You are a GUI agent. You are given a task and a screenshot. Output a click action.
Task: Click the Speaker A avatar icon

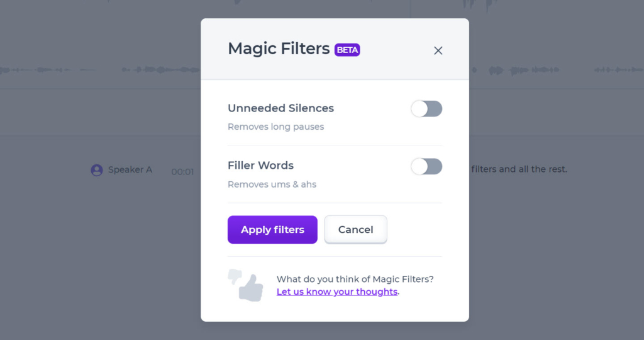coord(97,170)
